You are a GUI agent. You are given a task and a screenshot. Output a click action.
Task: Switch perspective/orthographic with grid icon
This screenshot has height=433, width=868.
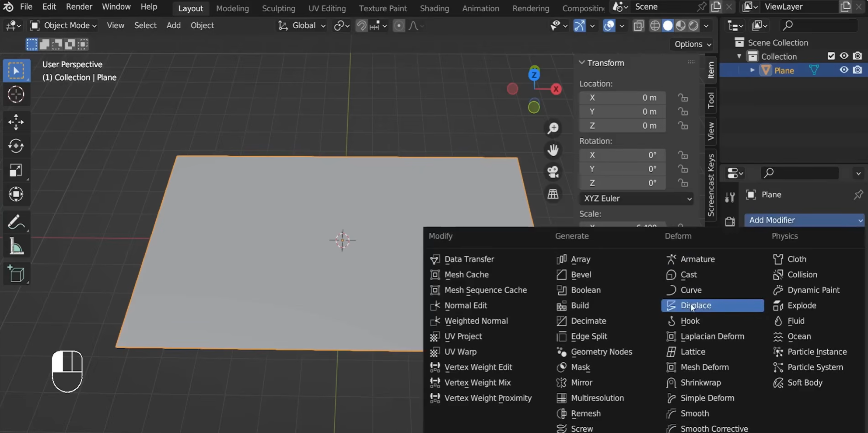(x=553, y=194)
